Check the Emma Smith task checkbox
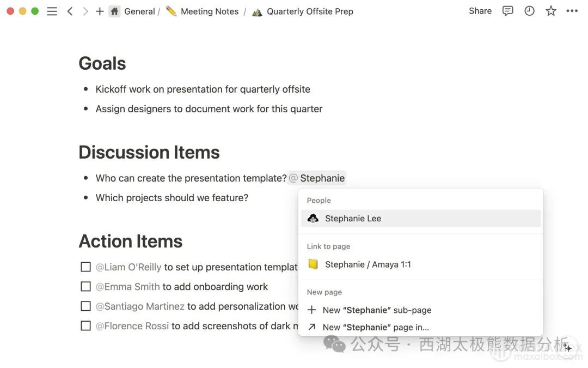Viewport: 588px width, 368px height. (x=85, y=287)
